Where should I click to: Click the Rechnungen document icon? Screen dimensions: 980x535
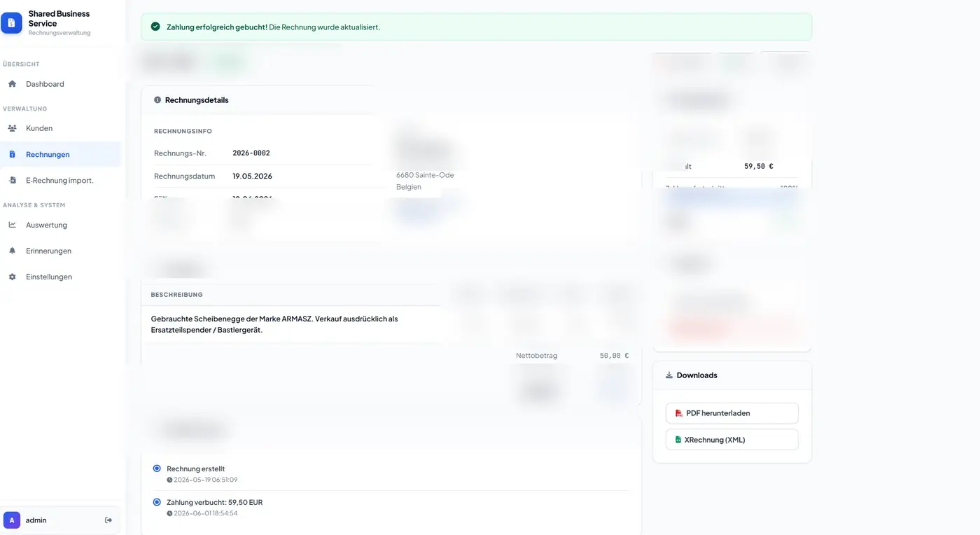click(x=12, y=154)
